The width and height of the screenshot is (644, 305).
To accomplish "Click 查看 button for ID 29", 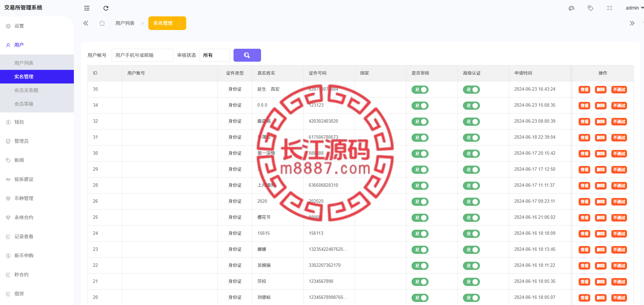I will coord(584,170).
